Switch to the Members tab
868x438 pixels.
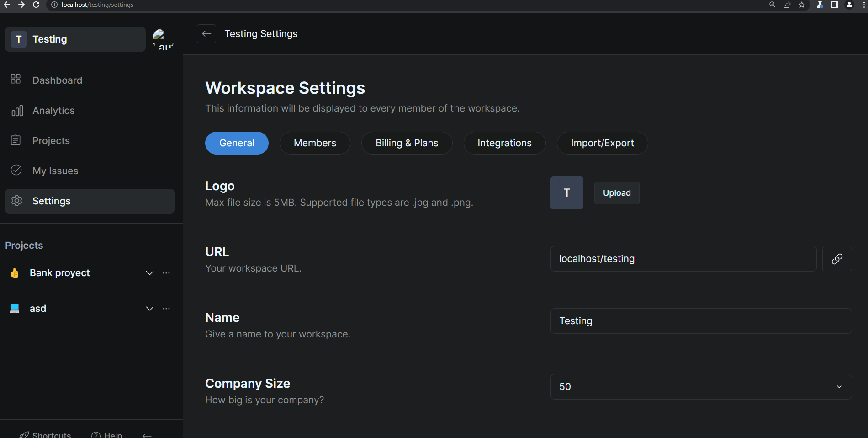(x=315, y=143)
